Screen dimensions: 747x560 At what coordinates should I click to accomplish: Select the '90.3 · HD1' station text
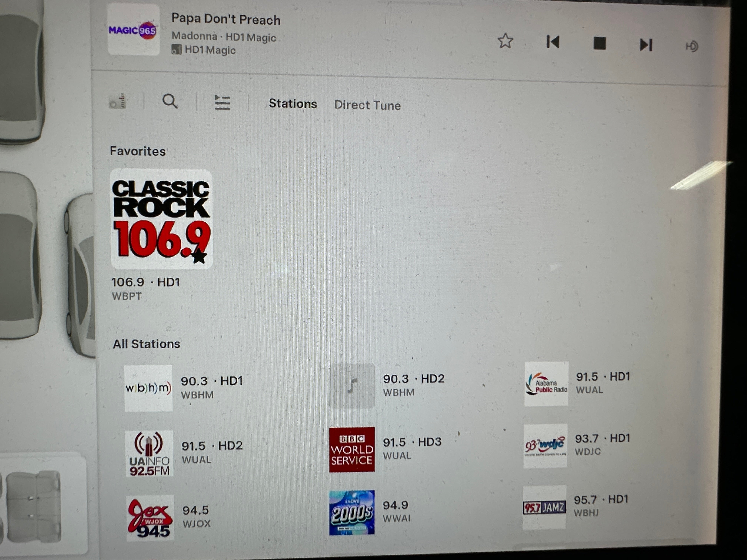point(212,381)
